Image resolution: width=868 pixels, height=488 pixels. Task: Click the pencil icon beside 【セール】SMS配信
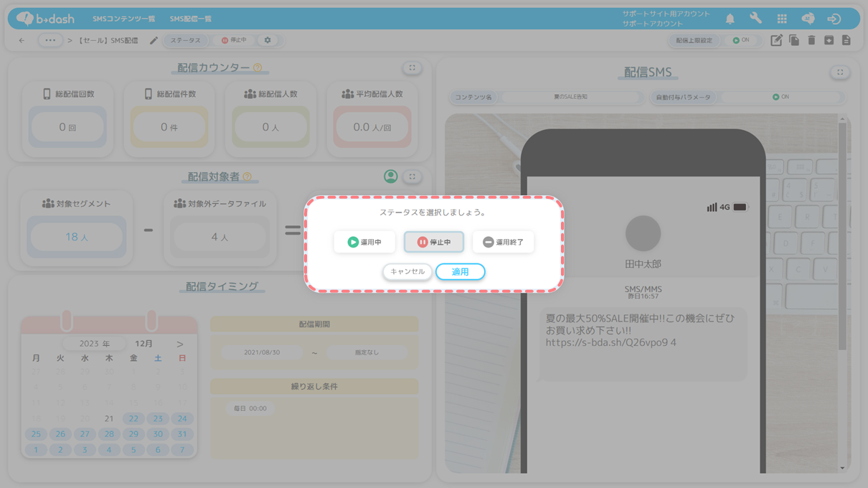(x=154, y=40)
